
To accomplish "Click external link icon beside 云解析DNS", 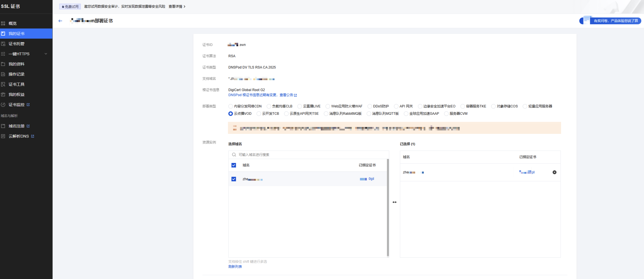I will 33,136.
